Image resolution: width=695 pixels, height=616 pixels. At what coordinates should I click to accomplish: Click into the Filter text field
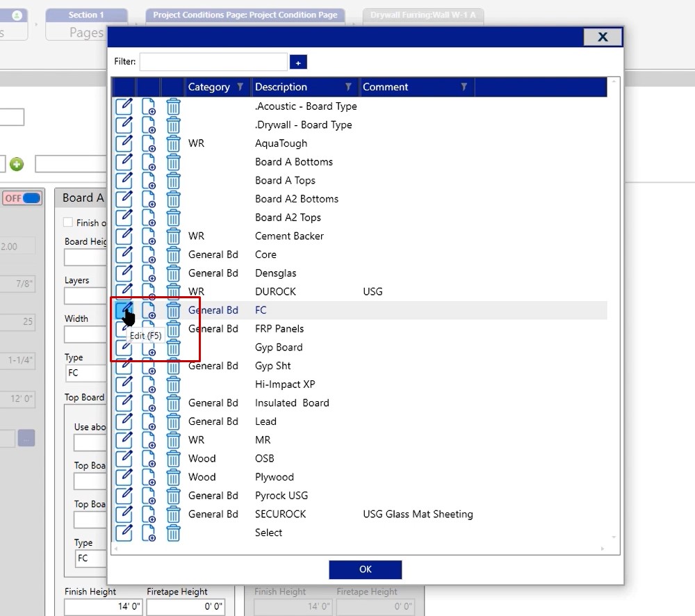tap(213, 62)
